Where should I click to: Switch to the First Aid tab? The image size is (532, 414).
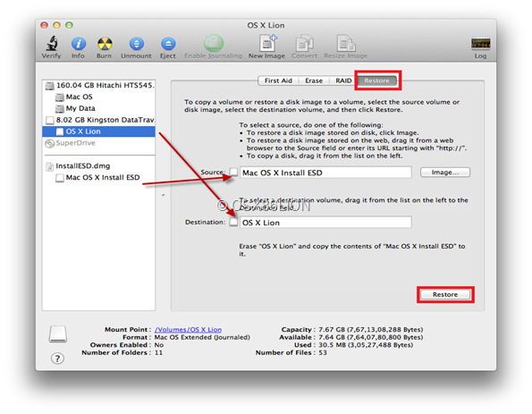coord(278,80)
